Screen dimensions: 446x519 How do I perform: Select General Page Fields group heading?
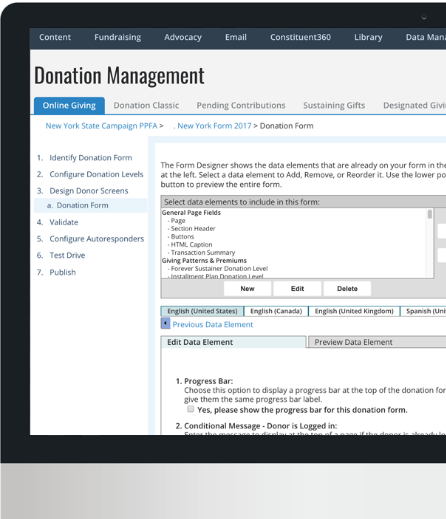click(191, 213)
